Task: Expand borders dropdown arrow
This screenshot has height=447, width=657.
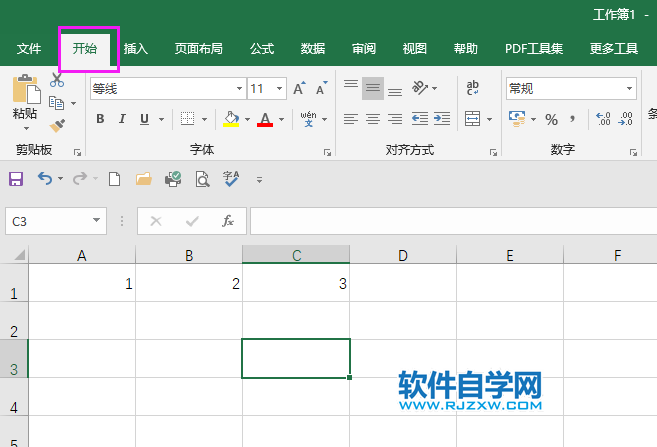Action: coord(204,119)
